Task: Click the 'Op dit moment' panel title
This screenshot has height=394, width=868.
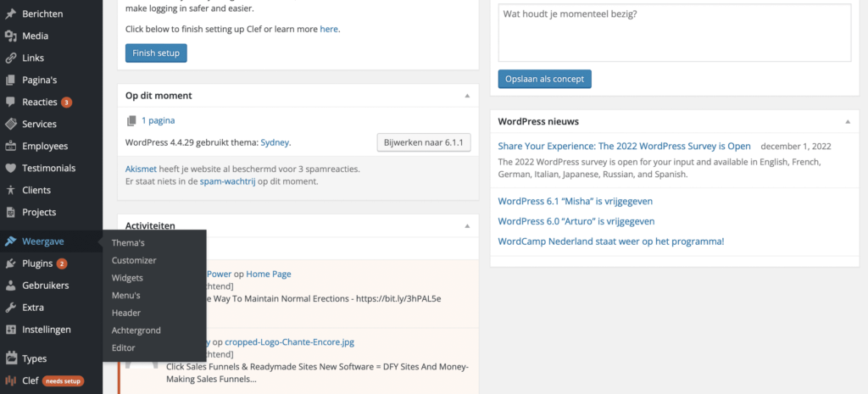Action: [x=159, y=96]
